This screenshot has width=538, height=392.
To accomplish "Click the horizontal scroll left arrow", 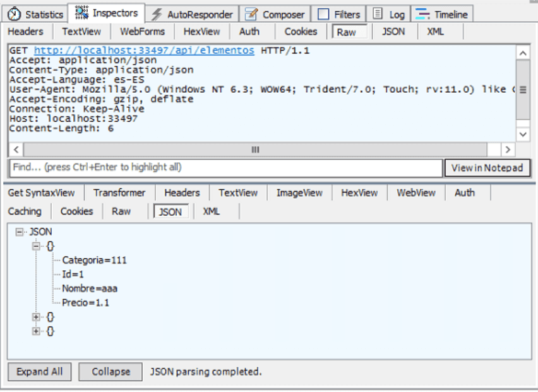I will tap(16, 150).
